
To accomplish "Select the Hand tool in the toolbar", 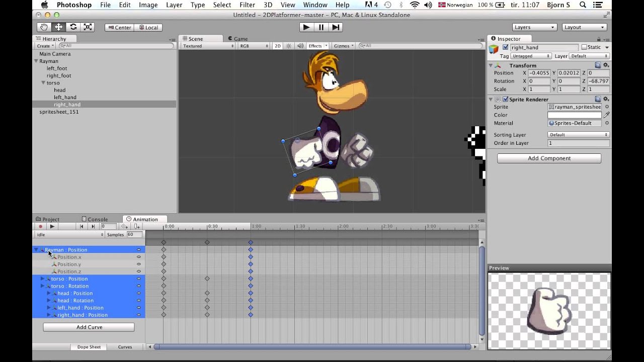I will click(43, 27).
